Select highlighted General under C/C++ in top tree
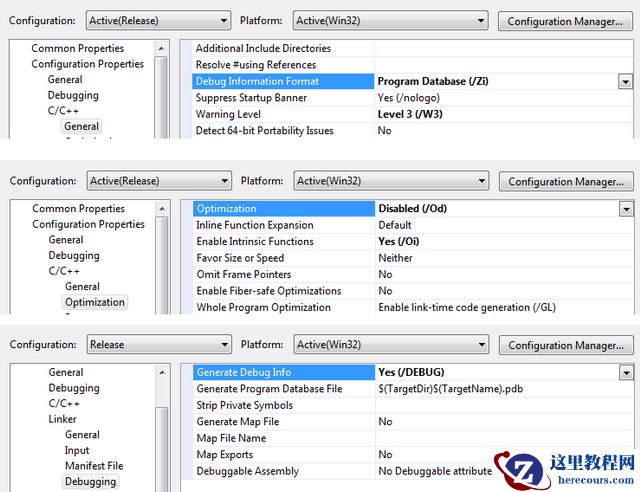The image size is (640, 492). coord(82,126)
